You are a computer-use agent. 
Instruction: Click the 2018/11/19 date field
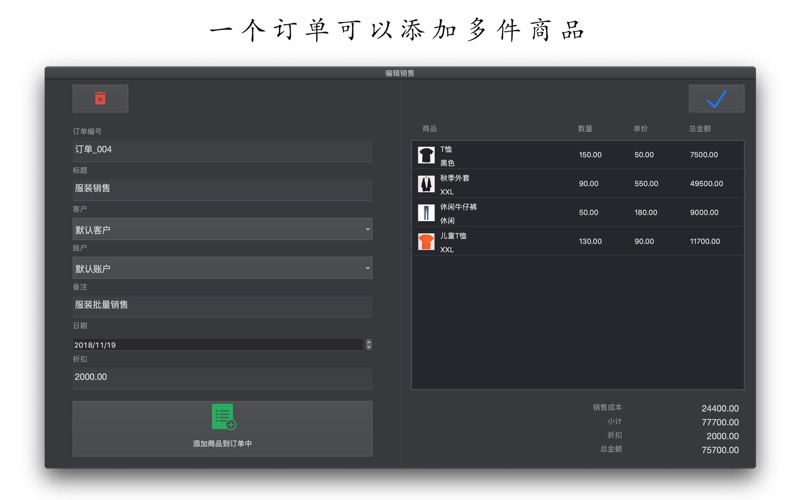pos(218,344)
